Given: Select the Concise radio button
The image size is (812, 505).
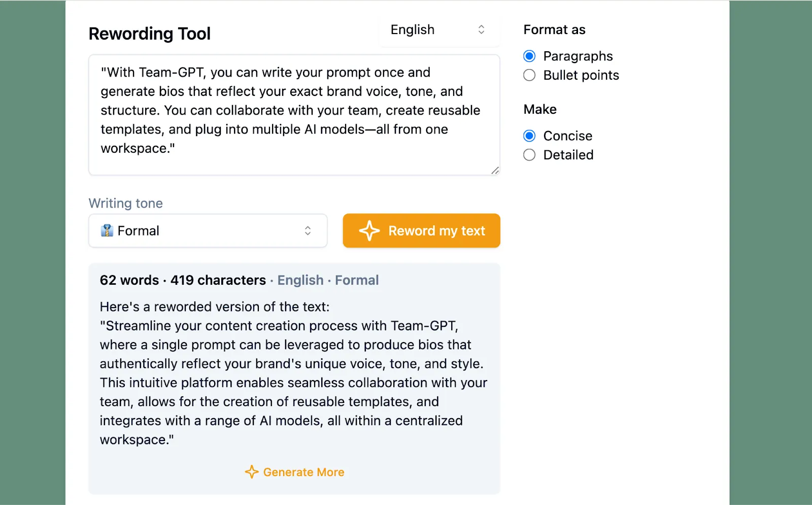Looking at the screenshot, I should [x=529, y=136].
